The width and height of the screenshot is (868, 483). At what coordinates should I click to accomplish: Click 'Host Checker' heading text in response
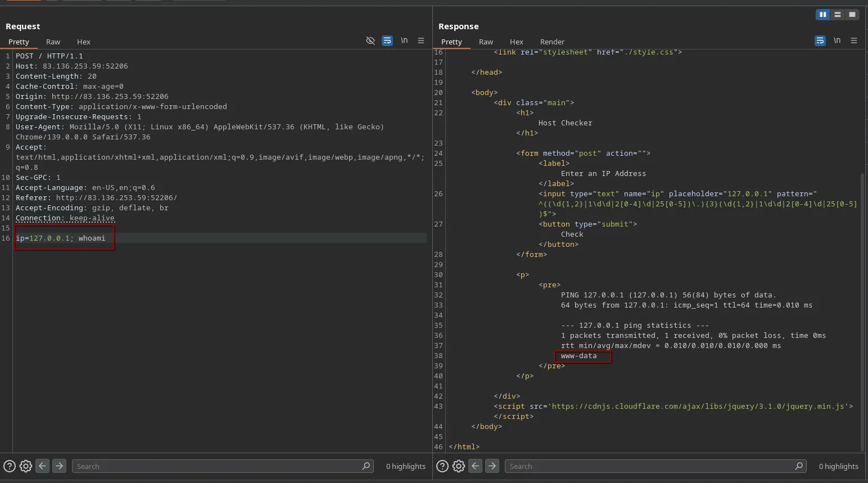coord(566,123)
